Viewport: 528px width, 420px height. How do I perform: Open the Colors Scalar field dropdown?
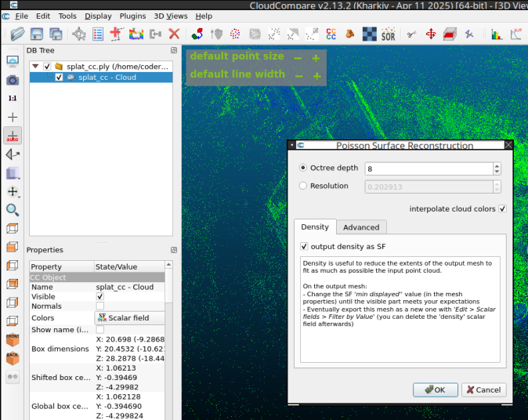130,318
